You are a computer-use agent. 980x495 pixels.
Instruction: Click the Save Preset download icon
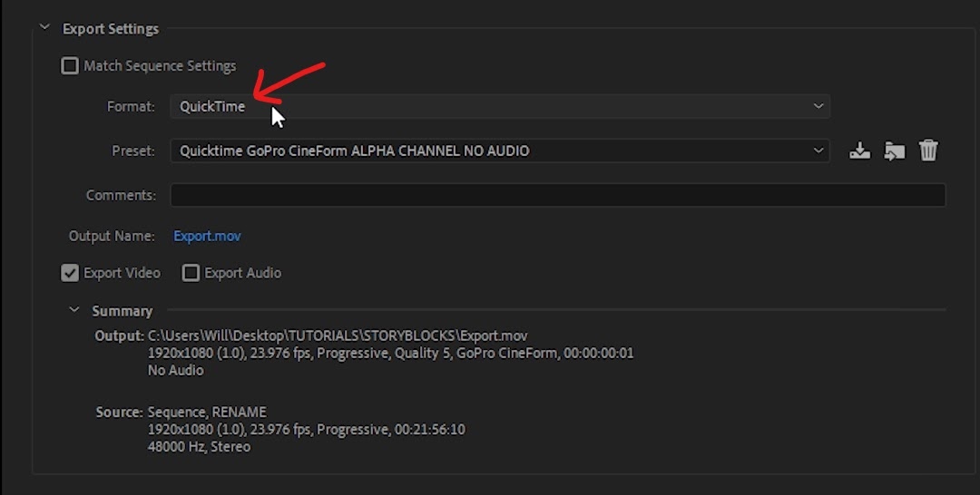859,150
